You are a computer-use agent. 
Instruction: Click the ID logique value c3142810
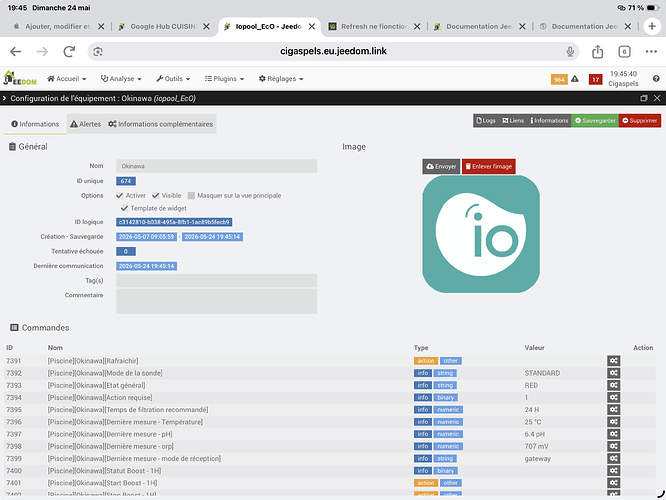(x=174, y=222)
